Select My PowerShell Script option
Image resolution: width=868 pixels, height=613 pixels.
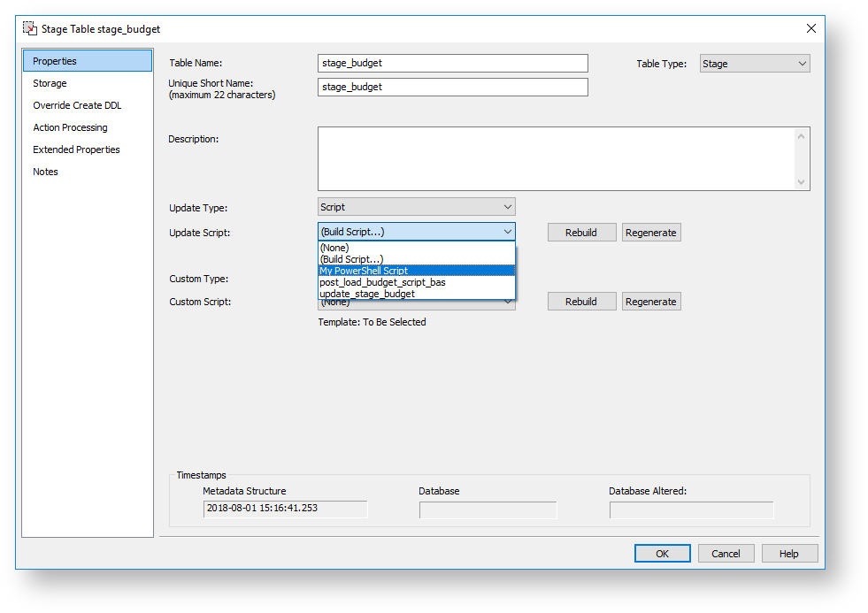click(365, 271)
